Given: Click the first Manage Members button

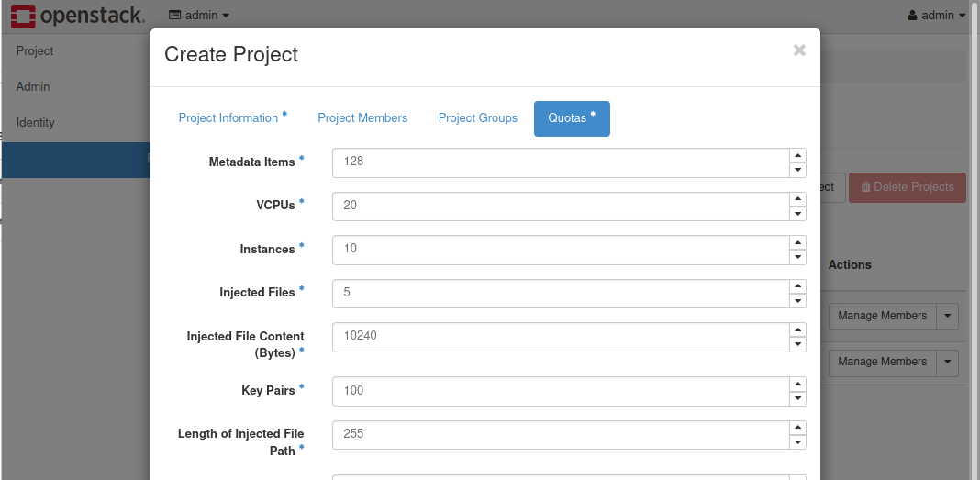Looking at the screenshot, I should pos(882,317).
